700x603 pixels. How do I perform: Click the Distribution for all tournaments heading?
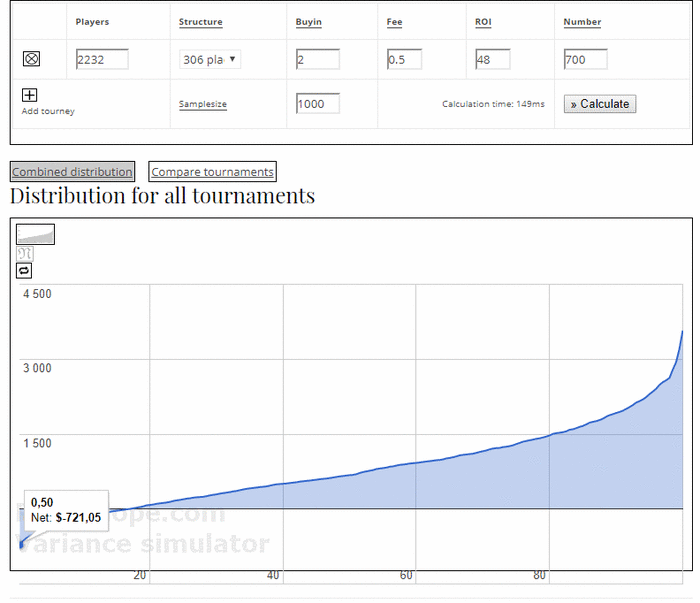[x=162, y=196]
